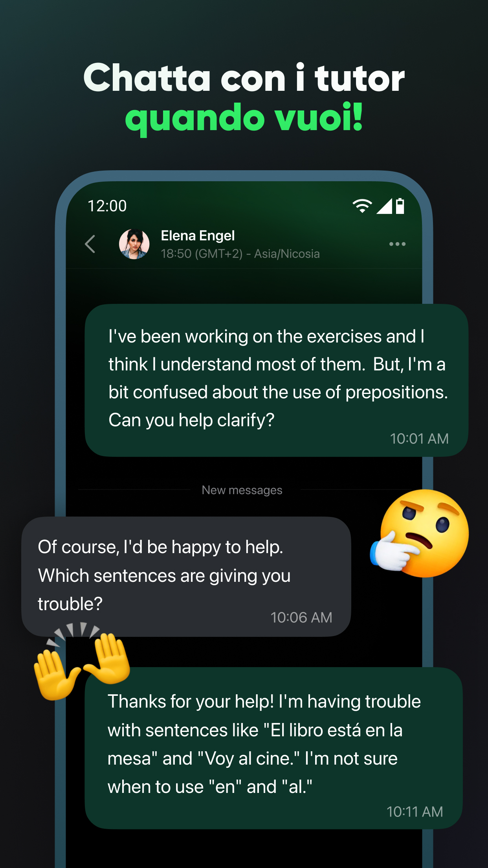Select the message about confusing prepositions
Screen dimensions: 488x868
276,380
